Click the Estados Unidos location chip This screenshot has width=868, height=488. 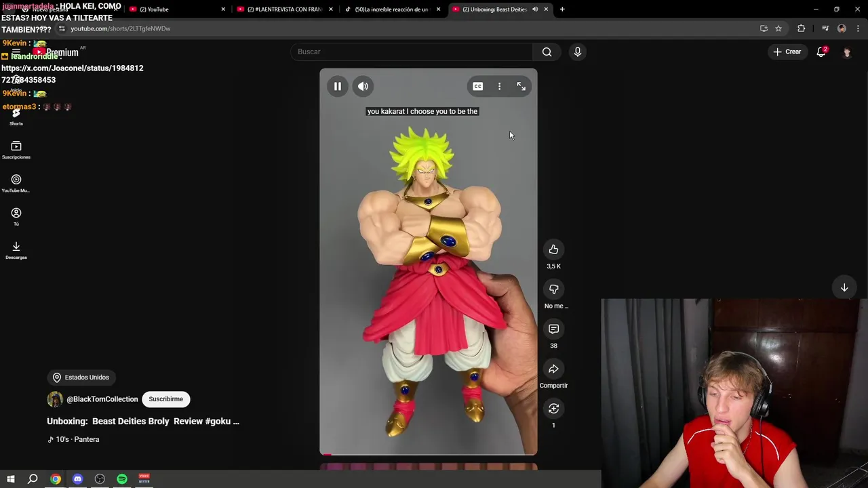coord(81,378)
